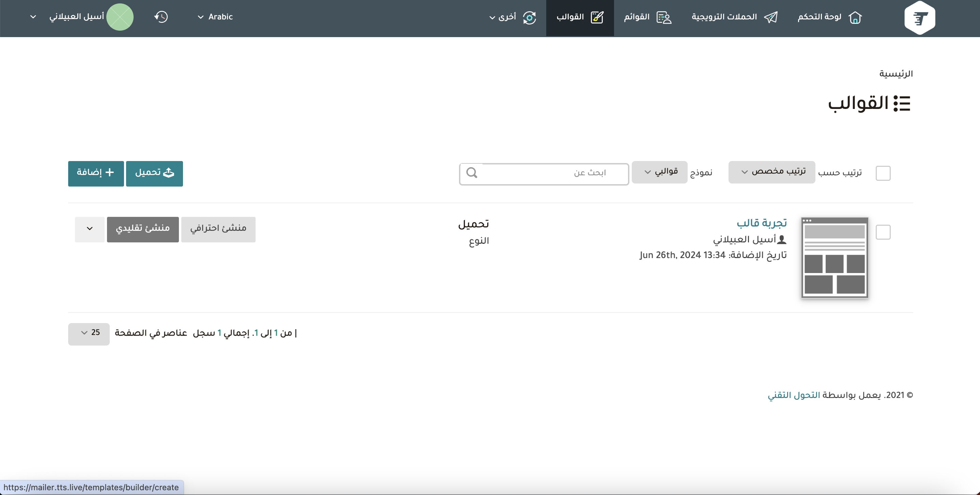The height and width of the screenshot is (495, 980).
Task: Open the Arabic language menu
Action: point(215,17)
